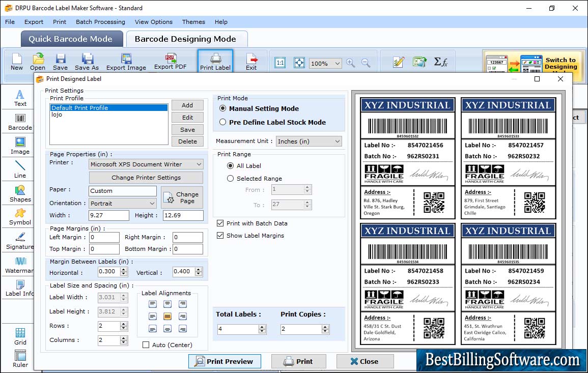Choose the Selected Range option
Viewport: 588px width, 373px height.
230,179
